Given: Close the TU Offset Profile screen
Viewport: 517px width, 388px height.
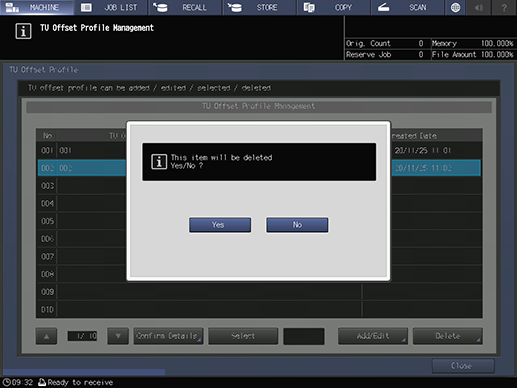Looking at the screenshot, I should [x=463, y=366].
